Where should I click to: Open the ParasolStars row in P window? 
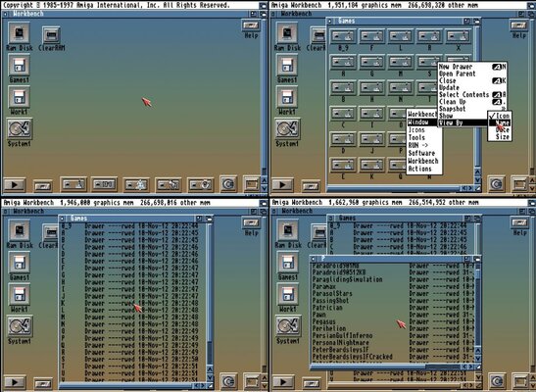click(x=393, y=293)
